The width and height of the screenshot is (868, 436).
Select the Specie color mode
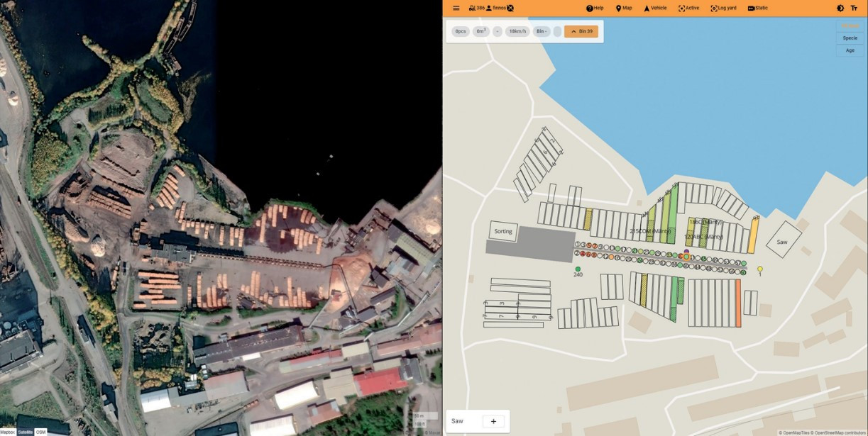pyautogui.click(x=850, y=38)
